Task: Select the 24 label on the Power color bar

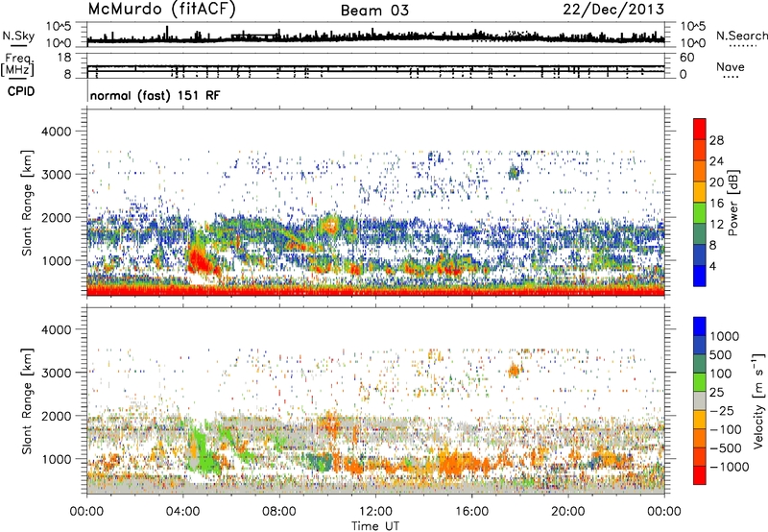Action: 716,161
